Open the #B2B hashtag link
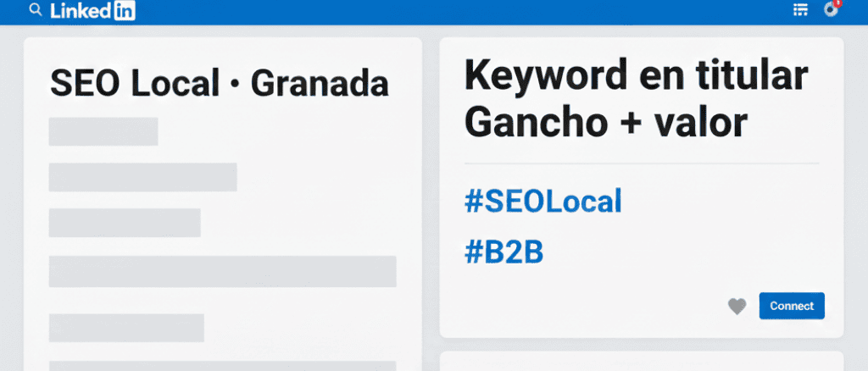 504,252
